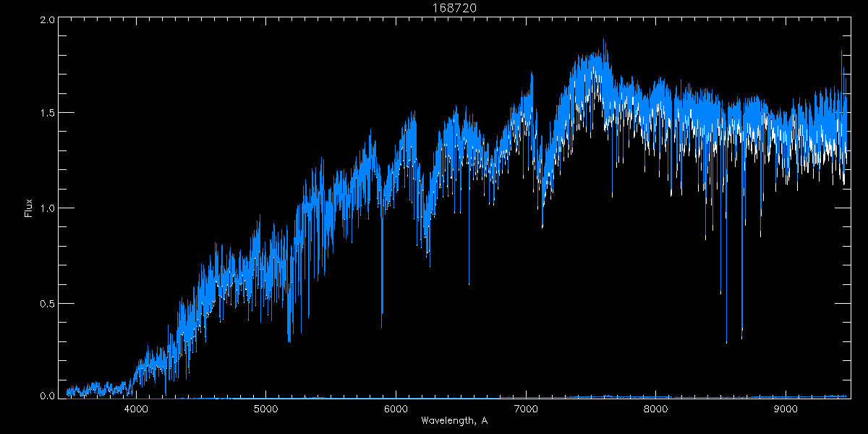This screenshot has width=868, height=434.
Task: Click the Wavelength, A x-axis label
Action: pos(454,420)
